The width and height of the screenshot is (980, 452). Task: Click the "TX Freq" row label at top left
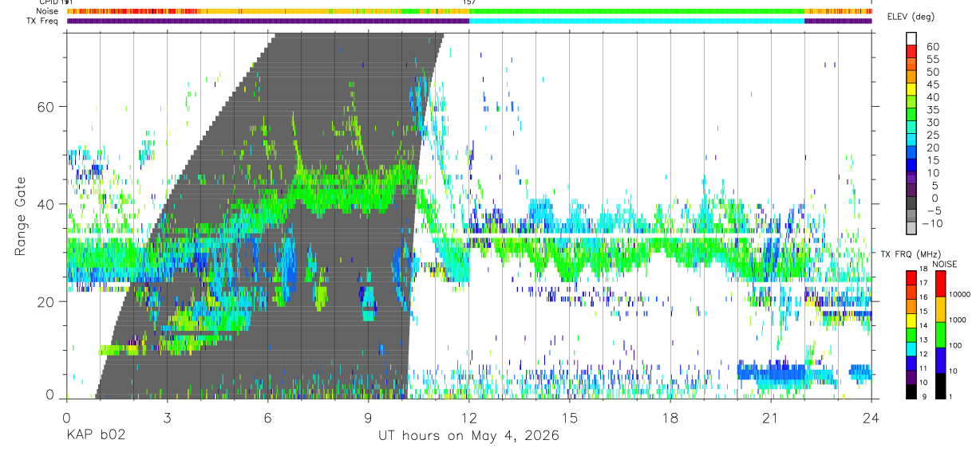pos(44,21)
